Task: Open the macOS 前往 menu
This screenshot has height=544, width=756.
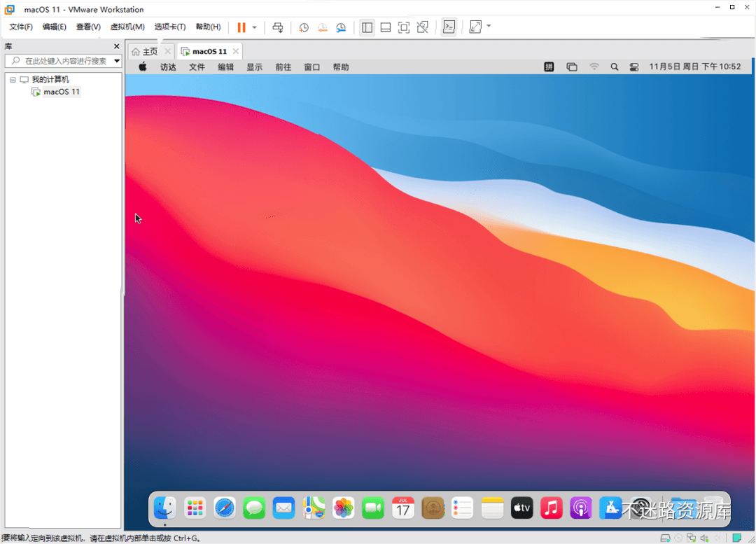Action: coord(283,67)
